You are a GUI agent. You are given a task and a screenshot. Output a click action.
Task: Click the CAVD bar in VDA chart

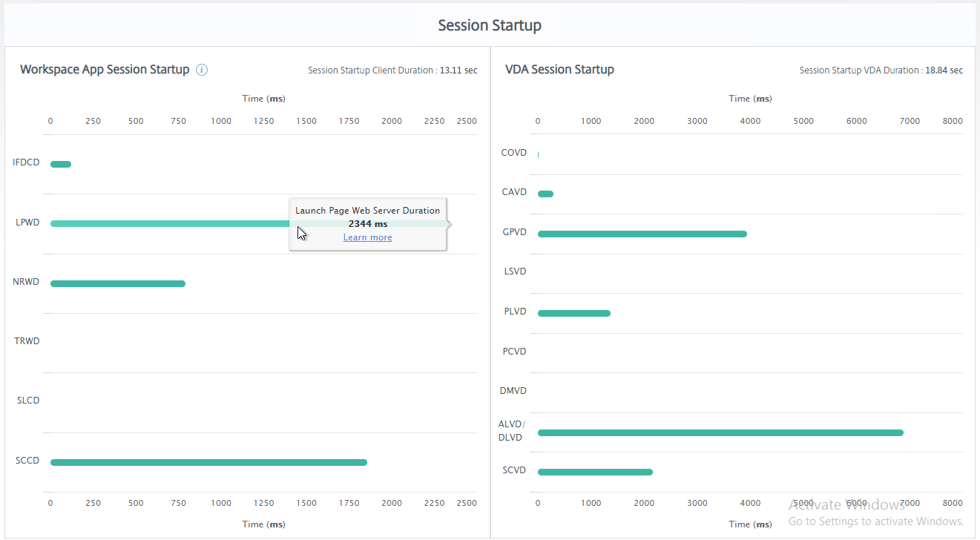click(545, 194)
